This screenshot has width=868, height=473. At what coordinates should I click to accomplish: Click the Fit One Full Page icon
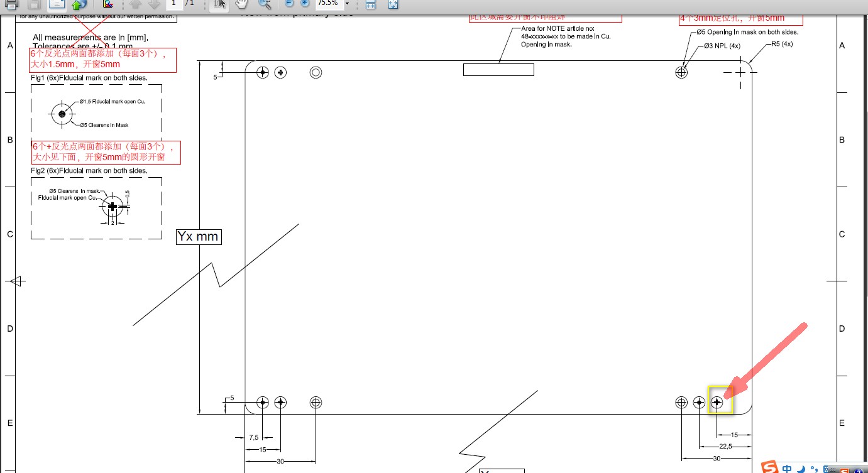click(393, 4)
